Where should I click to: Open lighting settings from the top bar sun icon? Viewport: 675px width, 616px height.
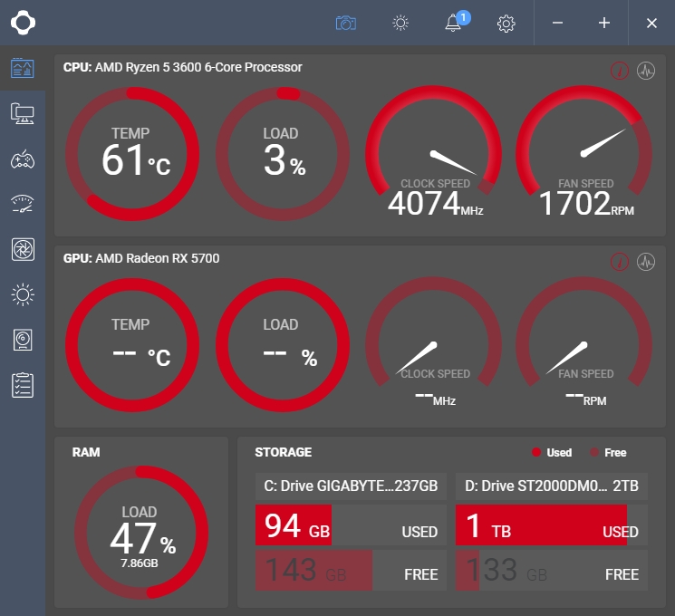pyautogui.click(x=400, y=23)
